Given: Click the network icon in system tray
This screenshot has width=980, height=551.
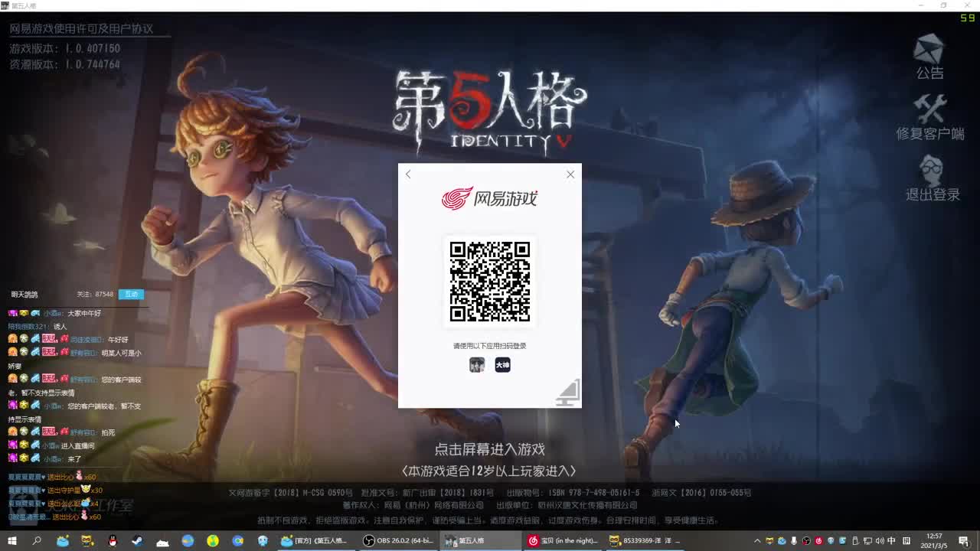Looking at the screenshot, I should 867,541.
